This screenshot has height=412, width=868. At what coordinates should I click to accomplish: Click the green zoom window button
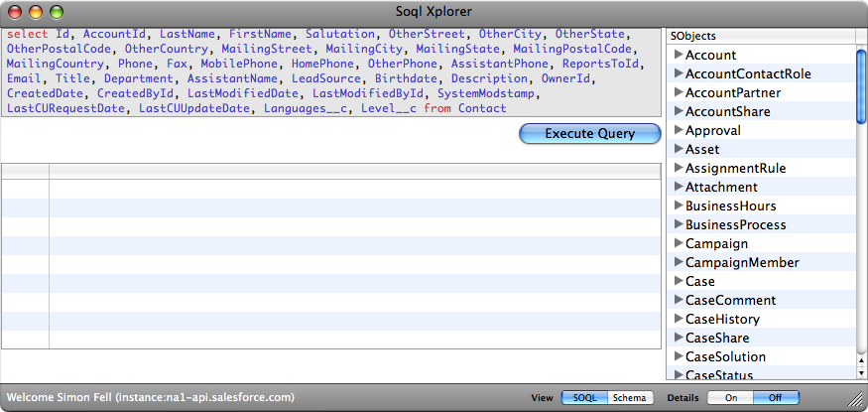[x=57, y=12]
